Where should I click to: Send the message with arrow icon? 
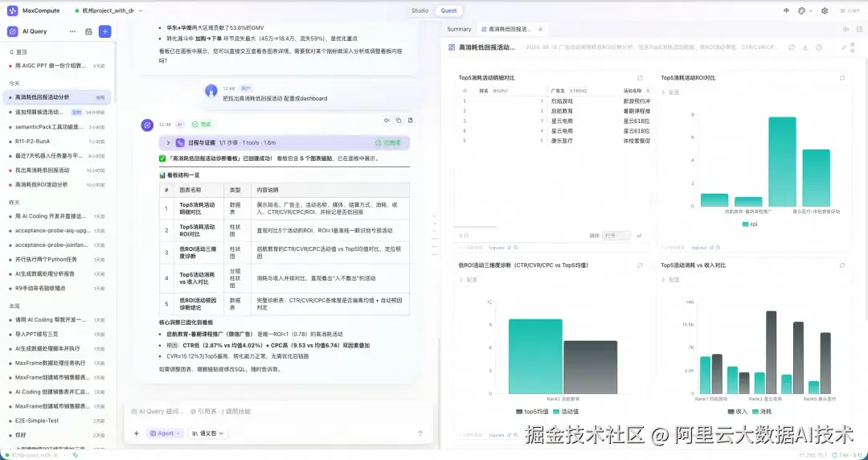click(x=420, y=433)
